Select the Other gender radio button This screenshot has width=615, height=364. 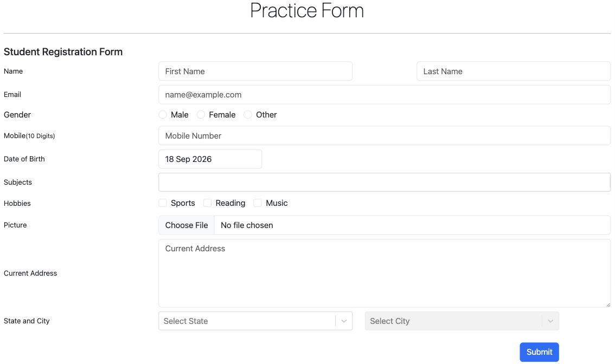coord(248,115)
